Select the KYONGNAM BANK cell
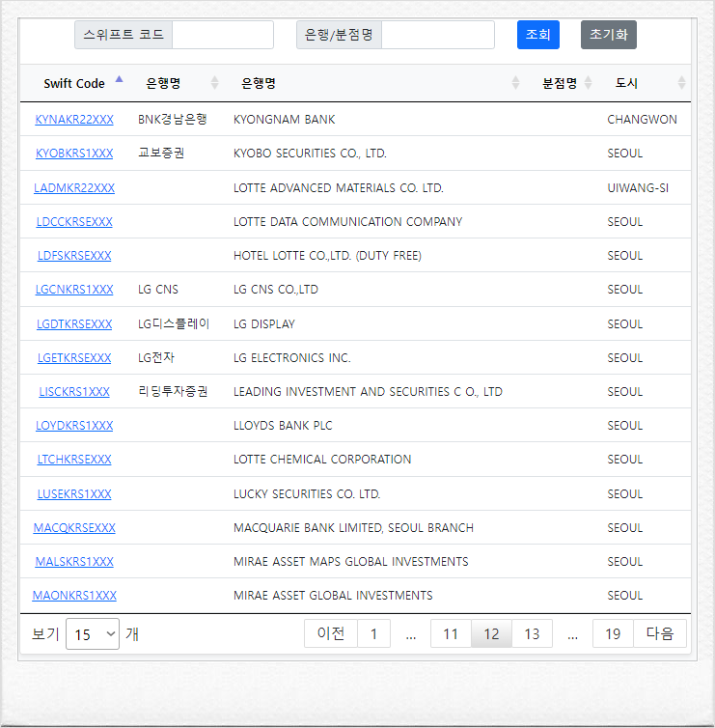This screenshot has width=715, height=728. (x=284, y=120)
